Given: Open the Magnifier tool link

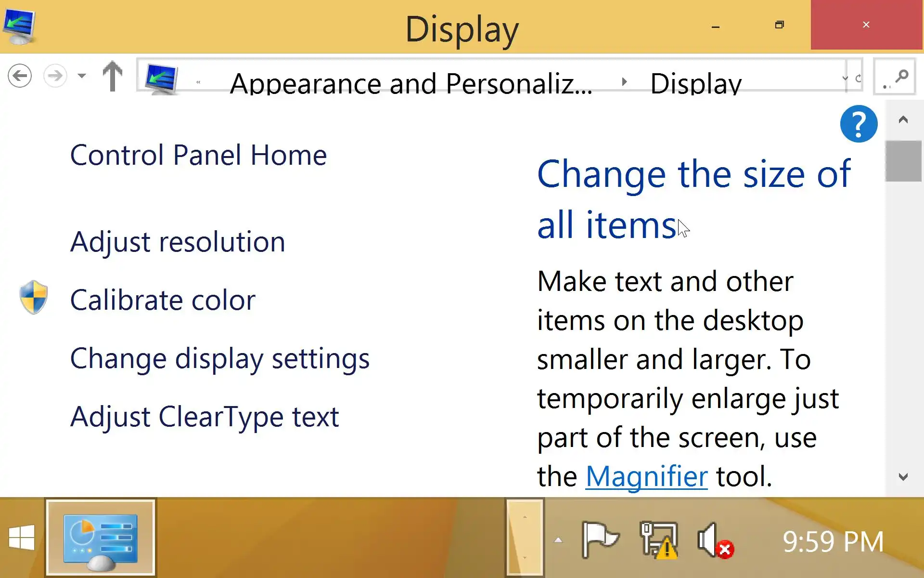Looking at the screenshot, I should pos(646,476).
